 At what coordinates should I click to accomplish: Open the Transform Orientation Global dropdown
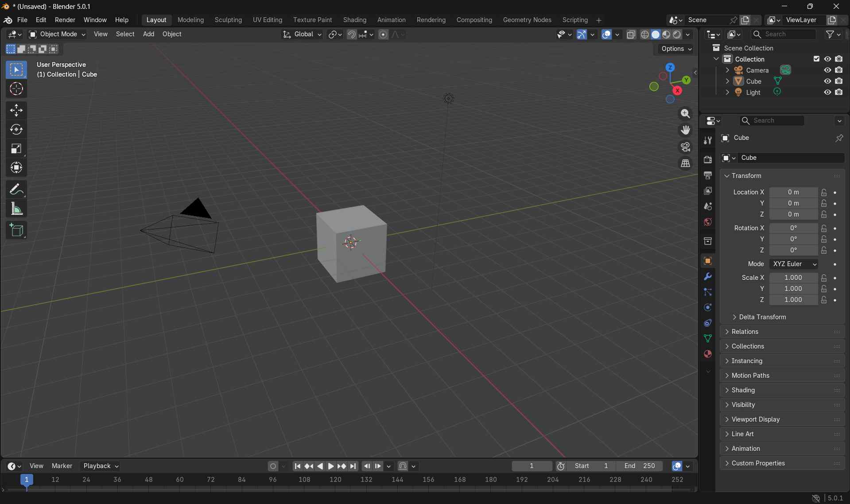[303, 35]
